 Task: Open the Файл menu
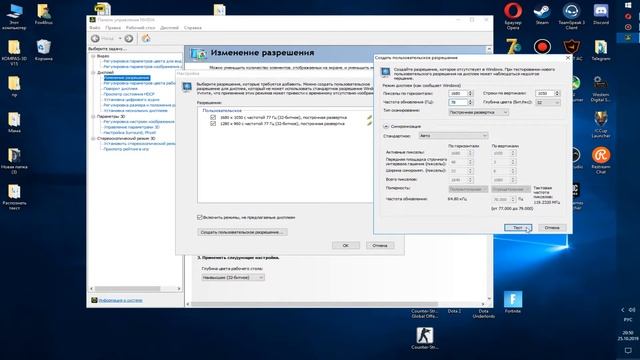95,28
